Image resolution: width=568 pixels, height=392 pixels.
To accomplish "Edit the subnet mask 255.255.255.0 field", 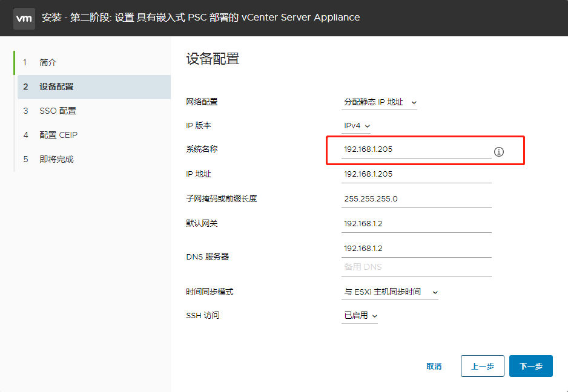I will click(416, 199).
